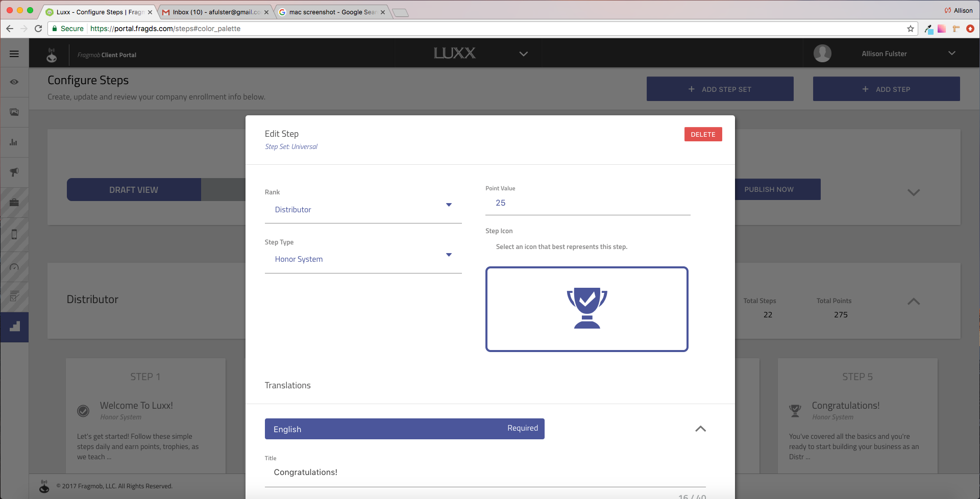The image size is (980, 499).
Task: Switch to the Inbox Gmail tab
Action: pos(216,12)
